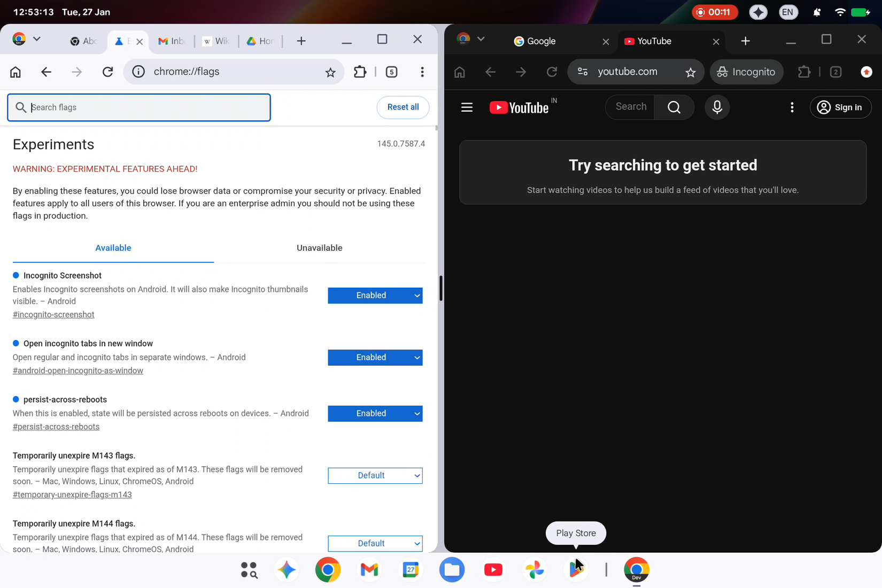Click the tab counter icon showing 5 tabs

(392, 72)
